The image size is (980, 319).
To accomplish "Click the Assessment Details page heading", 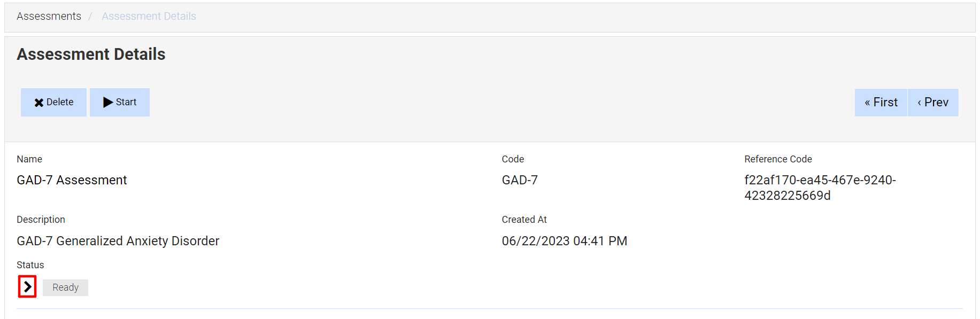I will tap(91, 54).
